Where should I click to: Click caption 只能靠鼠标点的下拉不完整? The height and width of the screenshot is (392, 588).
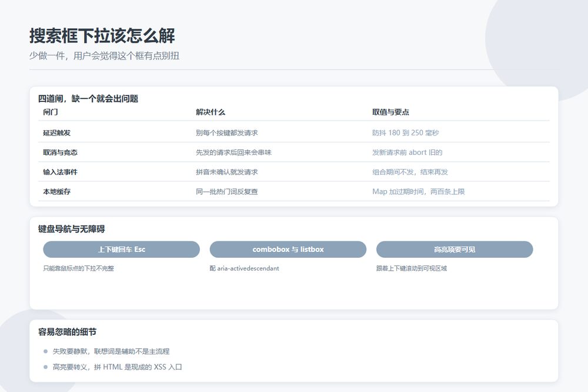click(78, 268)
